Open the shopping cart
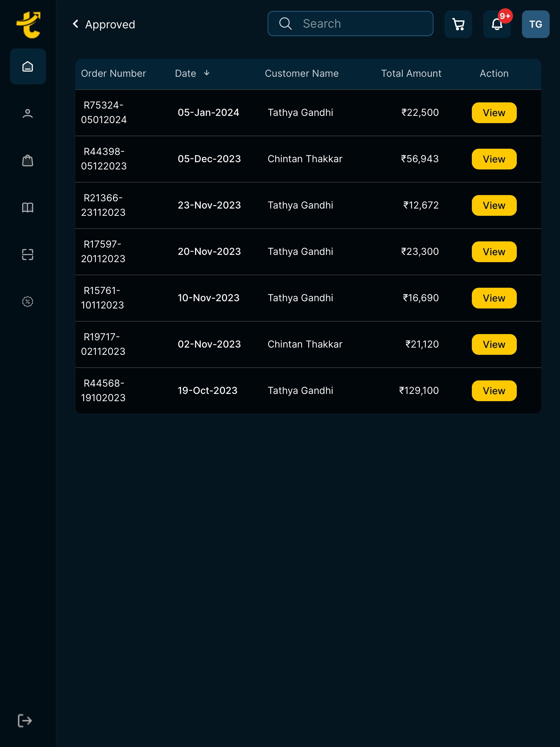560x747 pixels. click(458, 24)
